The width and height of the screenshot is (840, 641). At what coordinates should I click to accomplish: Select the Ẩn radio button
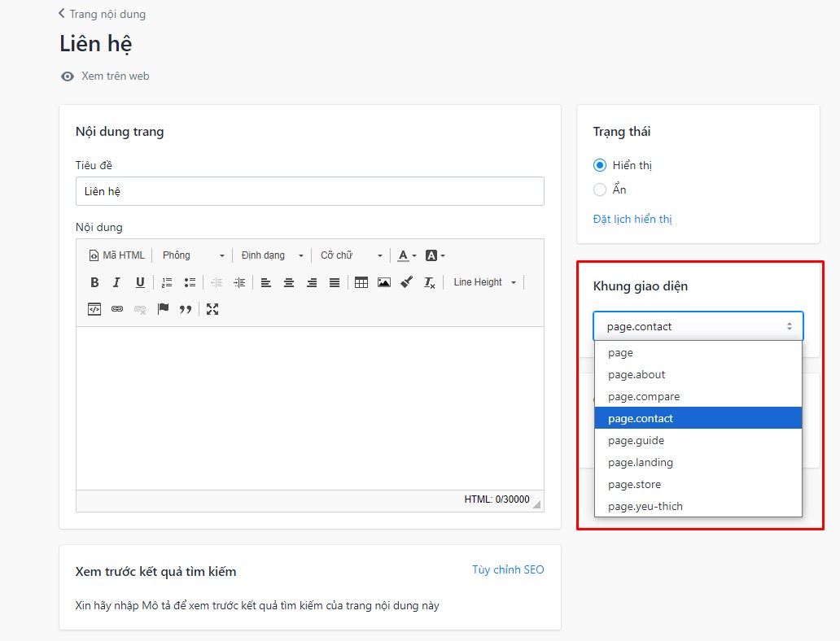[600, 190]
